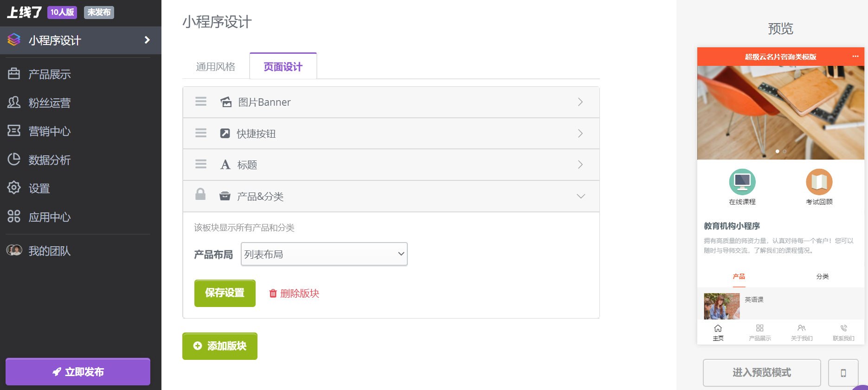The width and height of the screenshot is (868, 390).
Task: Select 粉丝运营 from the sidebar
Action: pyautogui.click(x=50, y=103)
